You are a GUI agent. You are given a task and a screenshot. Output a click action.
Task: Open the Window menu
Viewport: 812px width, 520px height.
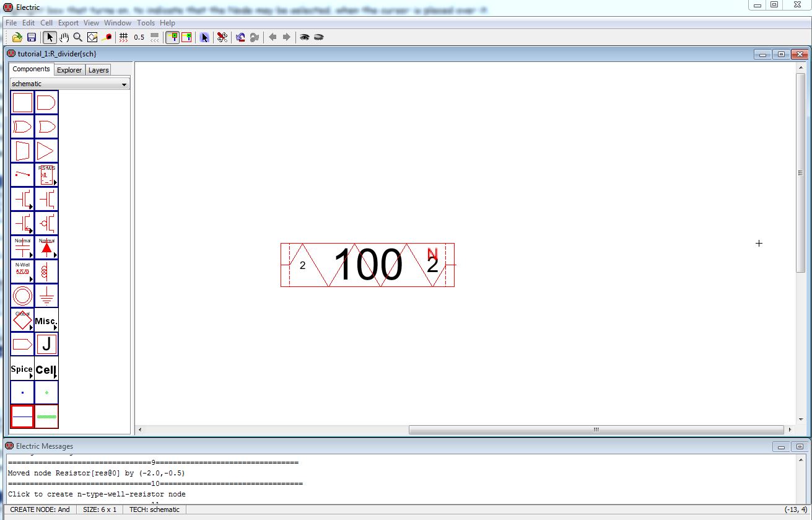pos(118,23)
